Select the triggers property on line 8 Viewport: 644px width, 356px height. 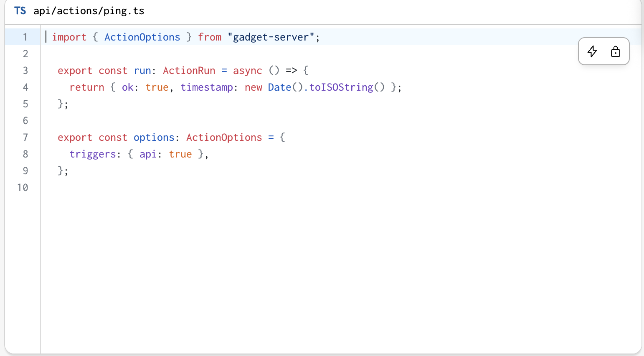pyautogui.click(x=93, y=154)
